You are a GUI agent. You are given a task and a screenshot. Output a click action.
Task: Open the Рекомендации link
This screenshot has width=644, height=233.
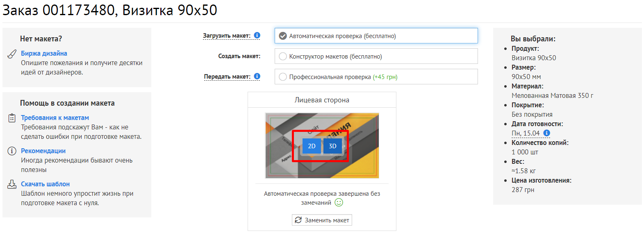(43, 151)
